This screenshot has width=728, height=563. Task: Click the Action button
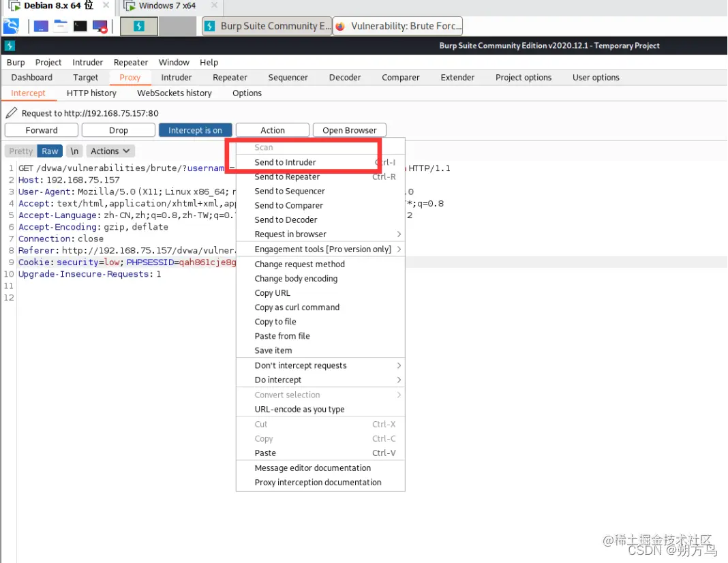point(273,130)
